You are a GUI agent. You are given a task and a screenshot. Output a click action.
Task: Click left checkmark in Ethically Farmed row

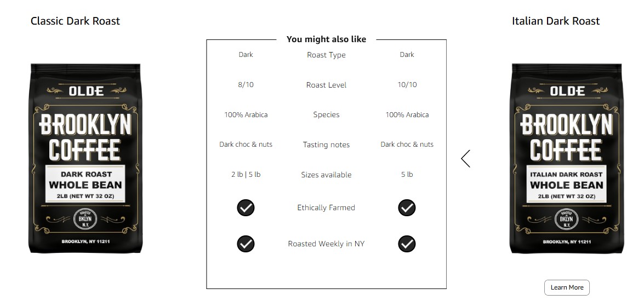pos(246,208)
